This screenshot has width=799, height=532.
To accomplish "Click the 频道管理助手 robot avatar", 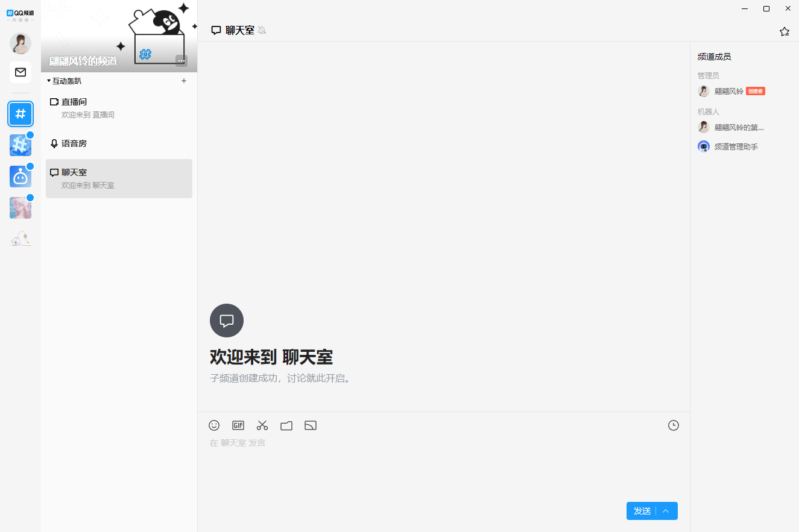I will 704,146.
